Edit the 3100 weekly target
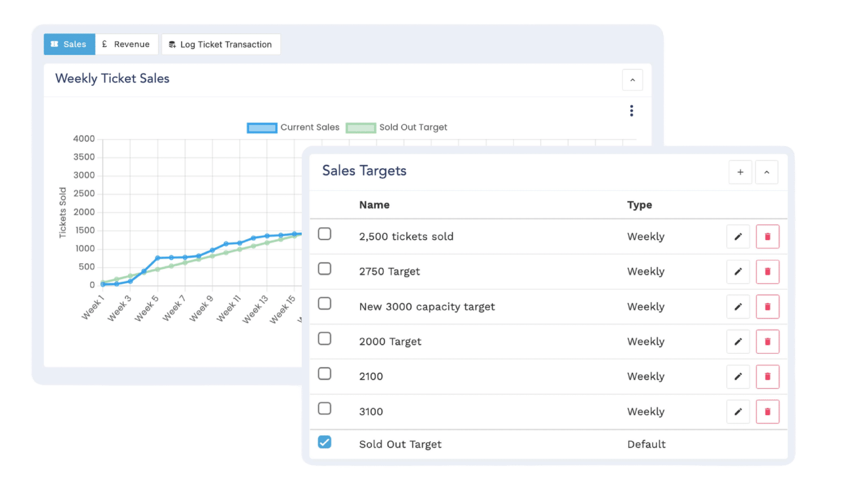 (738, 412)
